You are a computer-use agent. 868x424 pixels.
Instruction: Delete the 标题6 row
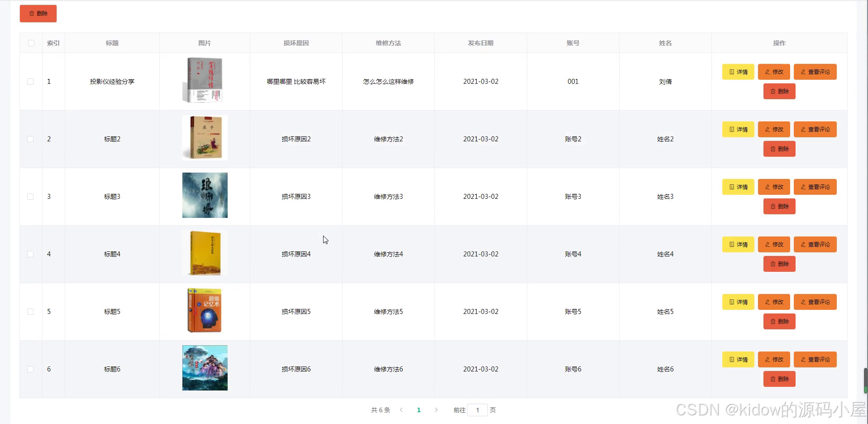click(x=779, y=379)
